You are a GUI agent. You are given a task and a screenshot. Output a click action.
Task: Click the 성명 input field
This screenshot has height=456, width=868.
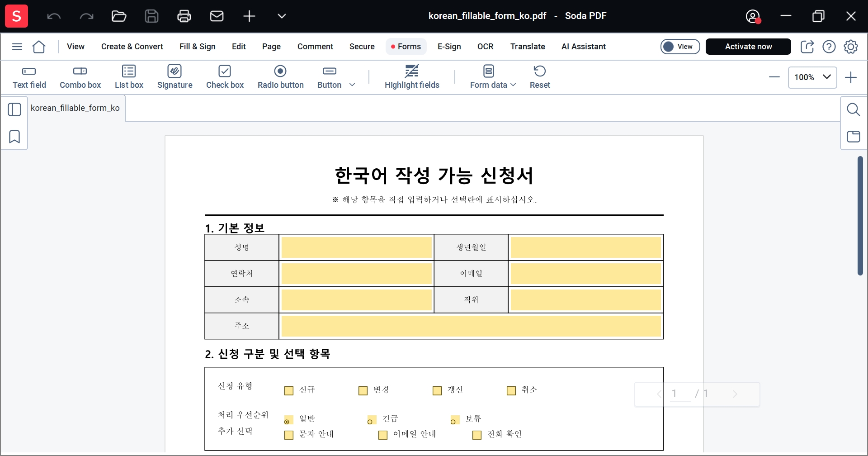(x=356, y=247)
